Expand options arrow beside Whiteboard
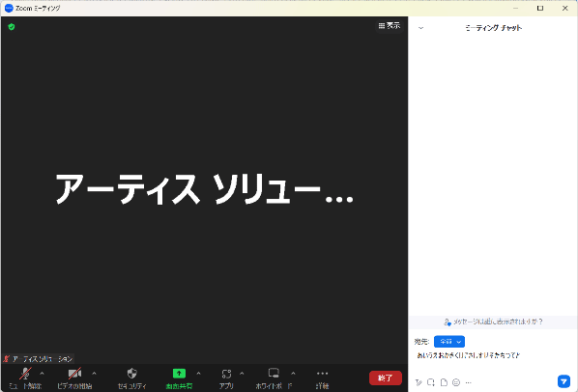 tap(293, 374)
